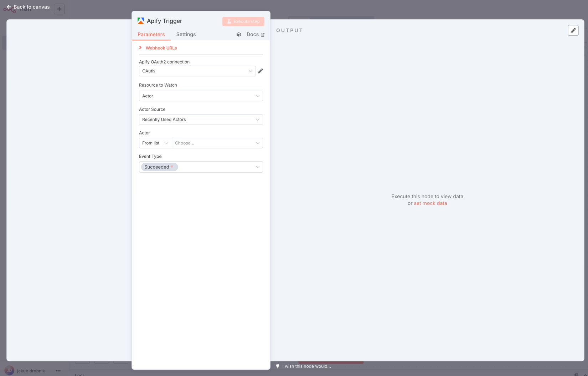Screen dimensions: 588x376
Task: Click the node package cube icon
Action: click(239, 35)
